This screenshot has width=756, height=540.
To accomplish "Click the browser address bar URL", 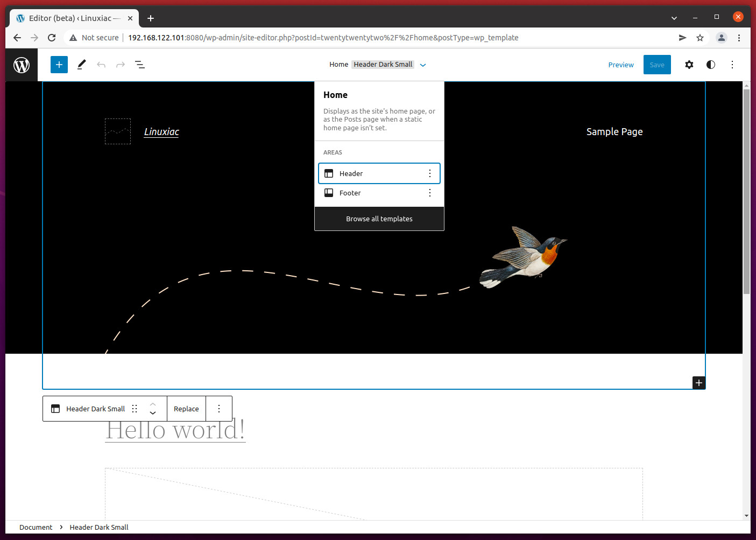I will (x=323, y=38).
